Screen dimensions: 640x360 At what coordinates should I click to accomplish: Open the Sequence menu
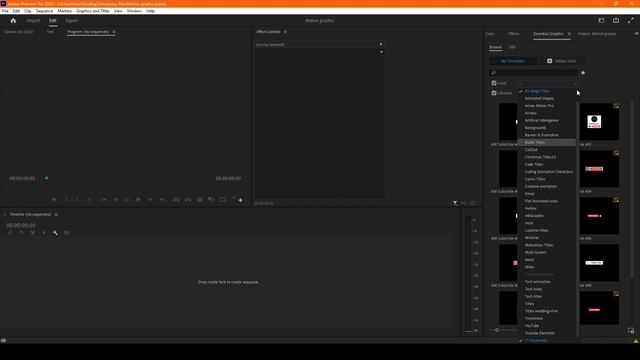(44, 11)
